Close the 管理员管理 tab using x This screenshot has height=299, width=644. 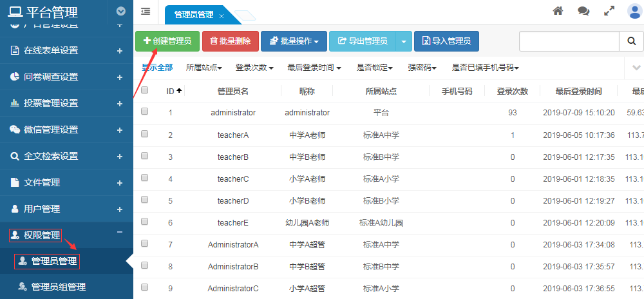pos(222,15)
